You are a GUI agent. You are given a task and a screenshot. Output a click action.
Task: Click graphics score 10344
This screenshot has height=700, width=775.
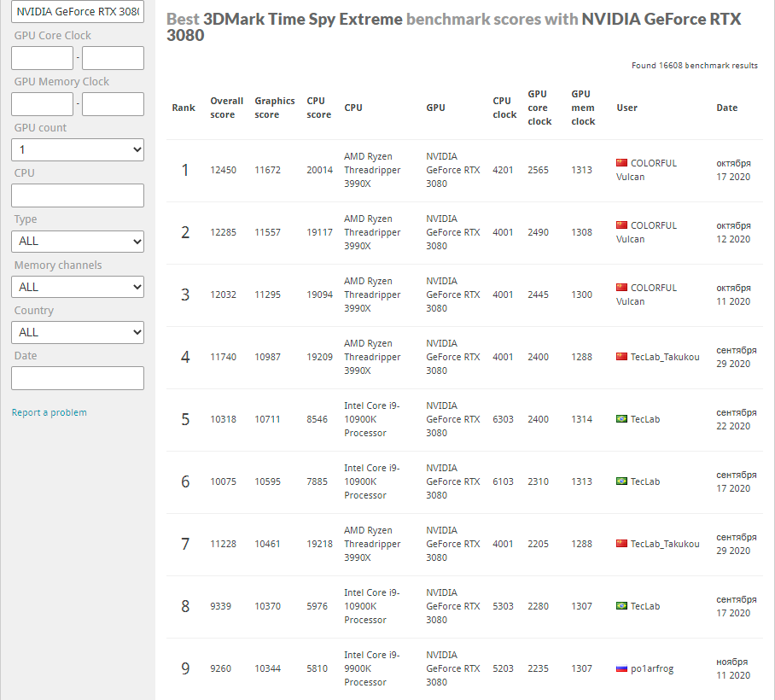tap(267, 668)
